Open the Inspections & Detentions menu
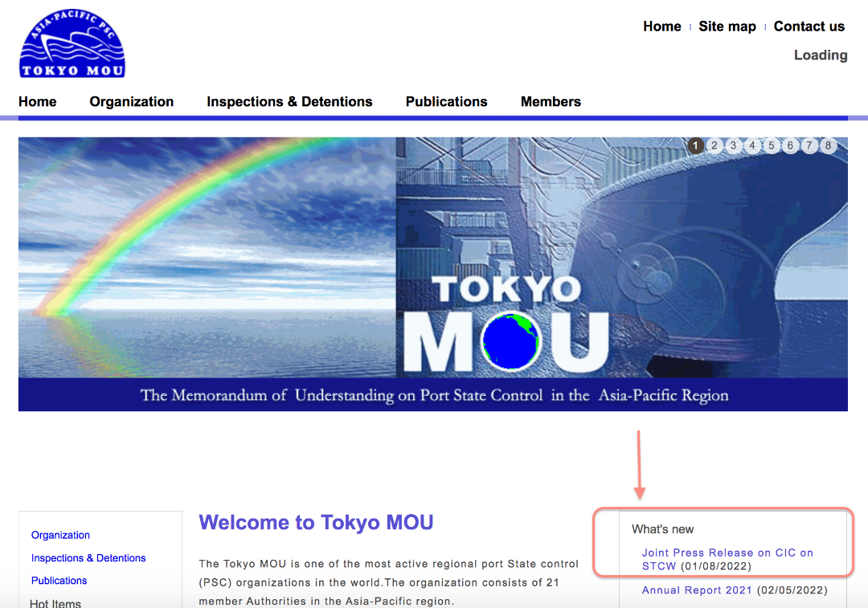Screen dimensions: 868x608 (289, 102)
